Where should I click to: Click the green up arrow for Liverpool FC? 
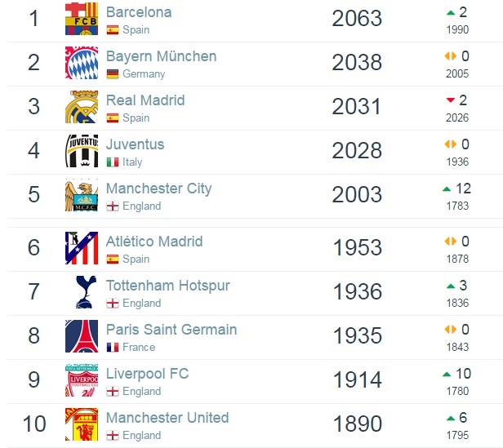[446, 374]
